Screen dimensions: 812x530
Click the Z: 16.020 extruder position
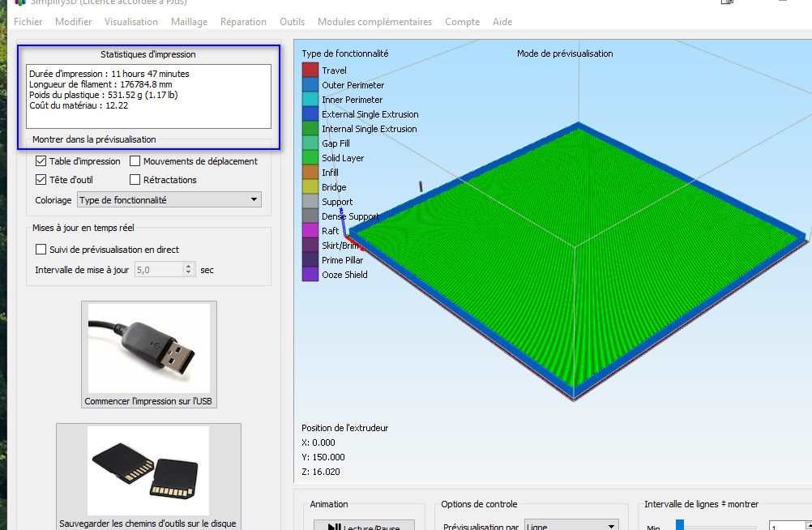(x=321, y=472)
